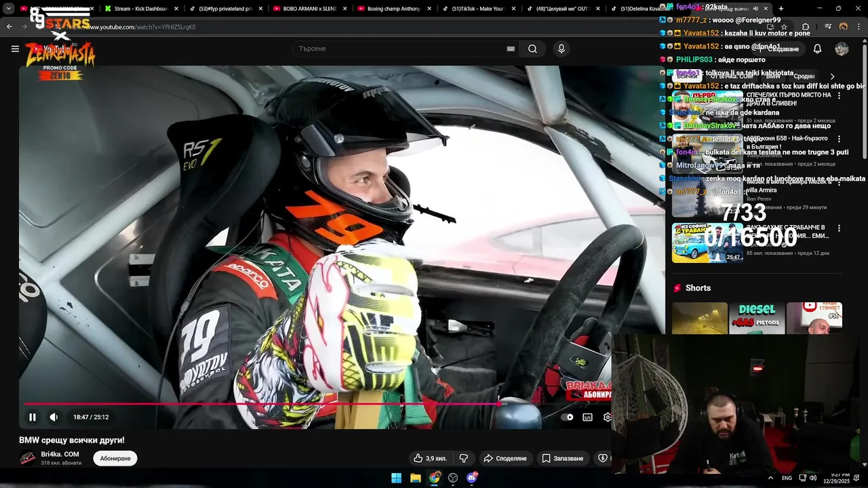Open options for СПЕЧЕЛИХ ПЪРВО МЯСТО video
Screen dimensions: 868x488
pos(839,96)
